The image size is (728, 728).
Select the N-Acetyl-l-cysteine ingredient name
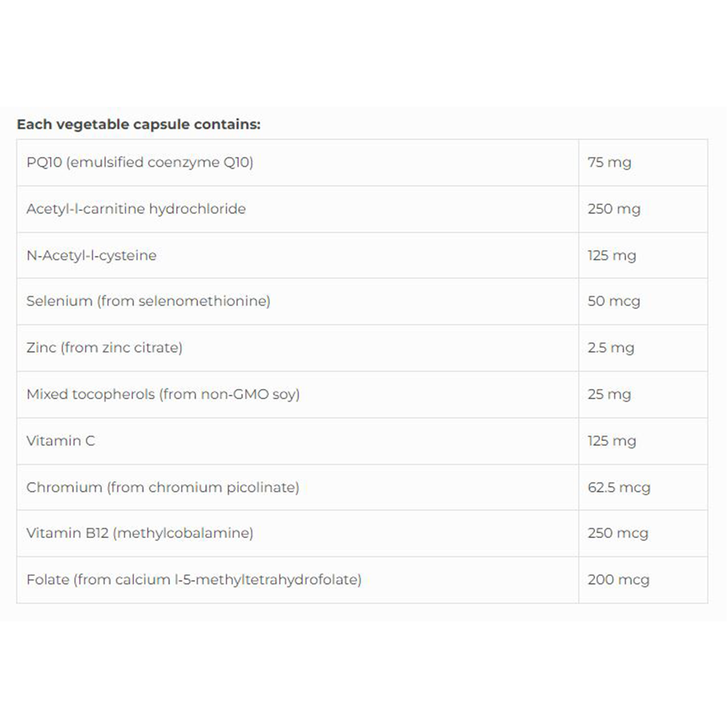[91, 255]
